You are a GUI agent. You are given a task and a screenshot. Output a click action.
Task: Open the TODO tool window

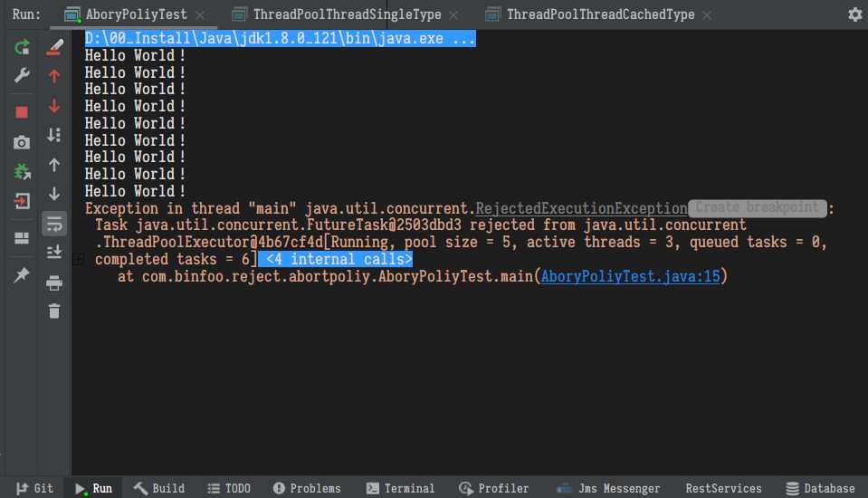[229, 488]
